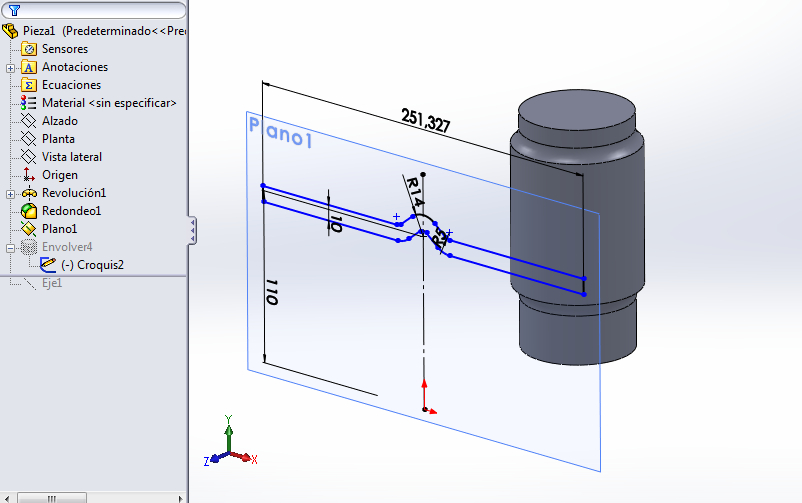This screenshot has height=503, width=802.
Task: Click the gray cylinder body model
Action: click(x=577, y=227)
